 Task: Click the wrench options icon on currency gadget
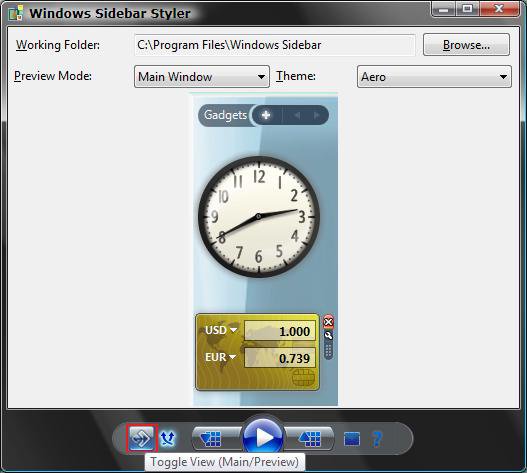coord(328,335)
